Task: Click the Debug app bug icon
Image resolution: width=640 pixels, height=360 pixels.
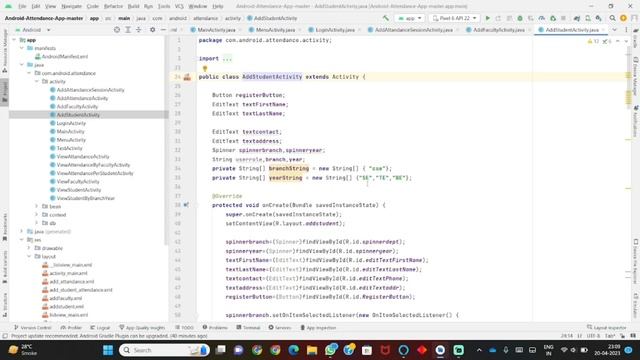Action: tap(520, 18)
